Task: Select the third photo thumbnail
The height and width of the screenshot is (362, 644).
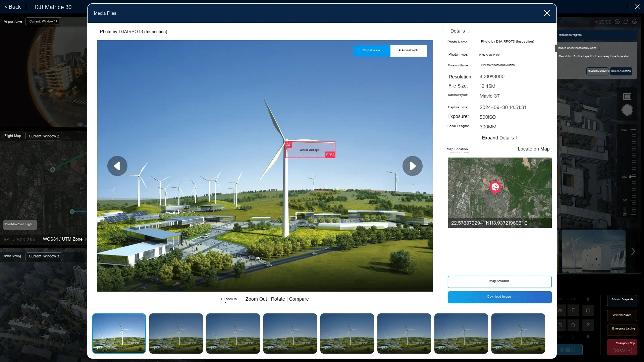Action: (233, 333)
